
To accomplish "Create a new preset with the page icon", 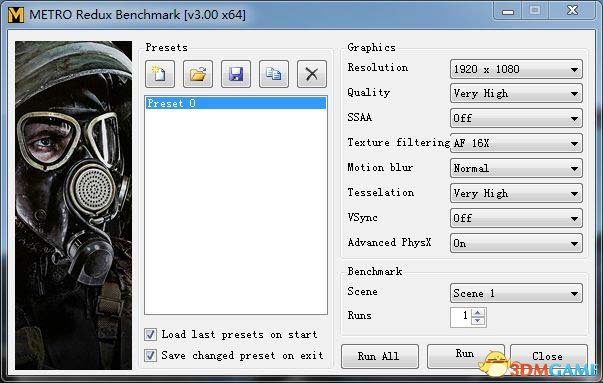I will 160,74.
